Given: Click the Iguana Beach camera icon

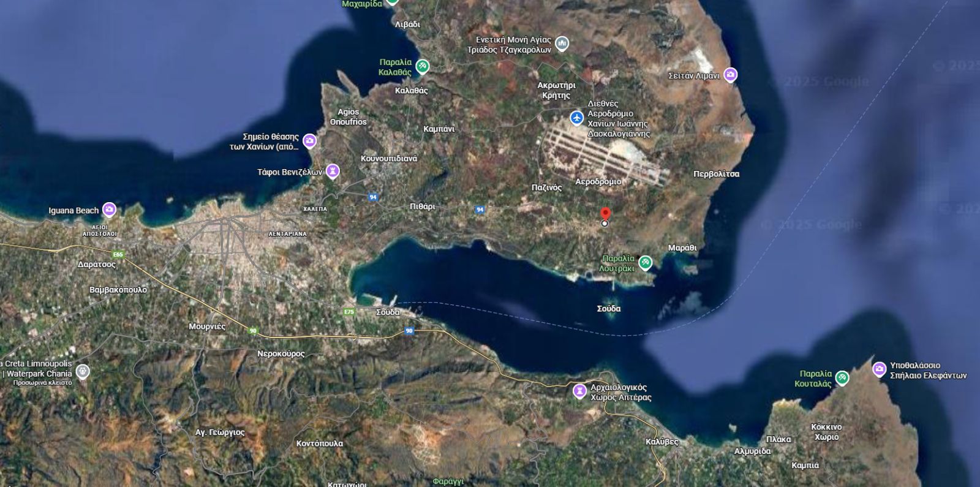Looking at the screenshot, I should click(109, 210).
